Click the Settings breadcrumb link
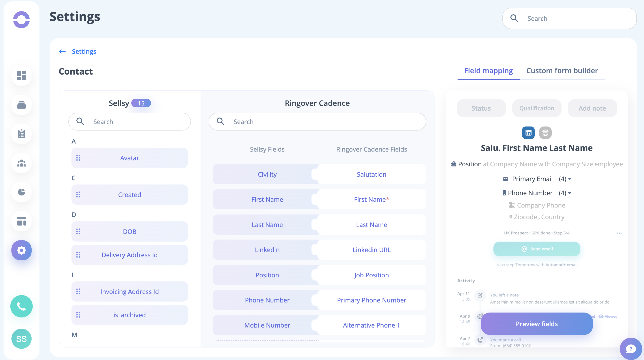Image resolution: width=644 pixels, height=360 pixels. [x=84, y=51]
